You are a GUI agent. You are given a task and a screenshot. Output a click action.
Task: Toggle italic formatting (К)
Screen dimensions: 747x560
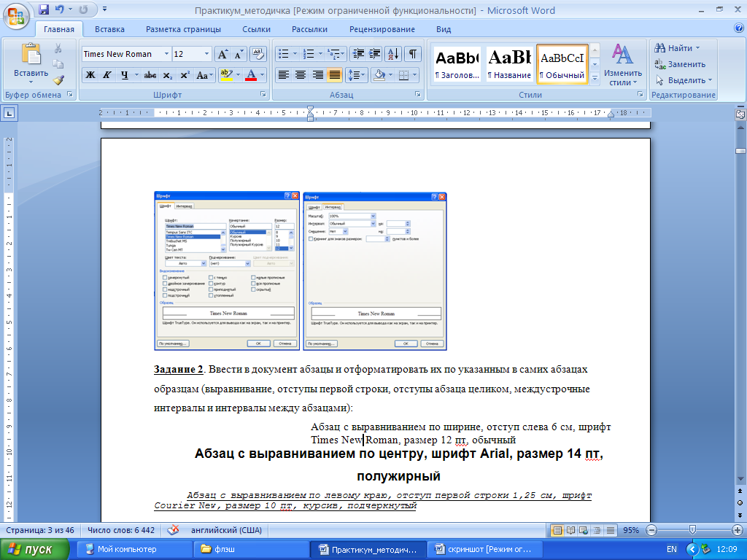107,75
